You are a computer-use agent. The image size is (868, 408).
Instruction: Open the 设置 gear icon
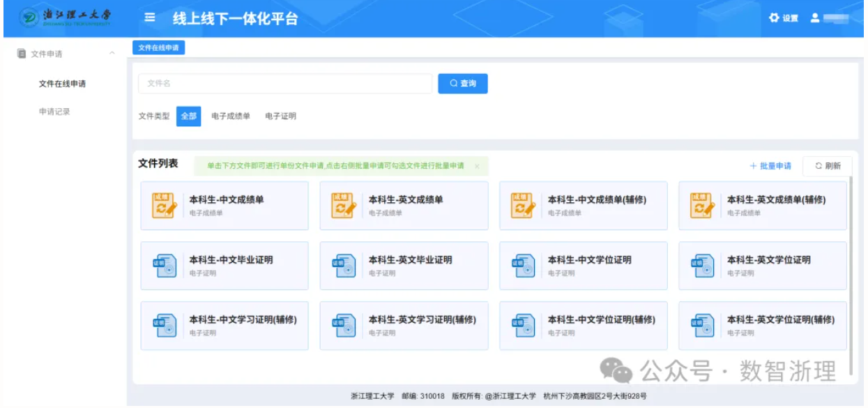click(x=774, y=18)
